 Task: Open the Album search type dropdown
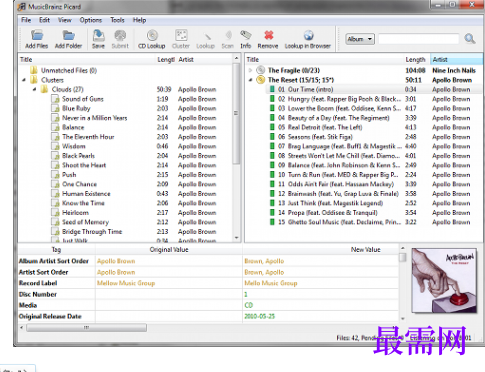tap(360, 39)
